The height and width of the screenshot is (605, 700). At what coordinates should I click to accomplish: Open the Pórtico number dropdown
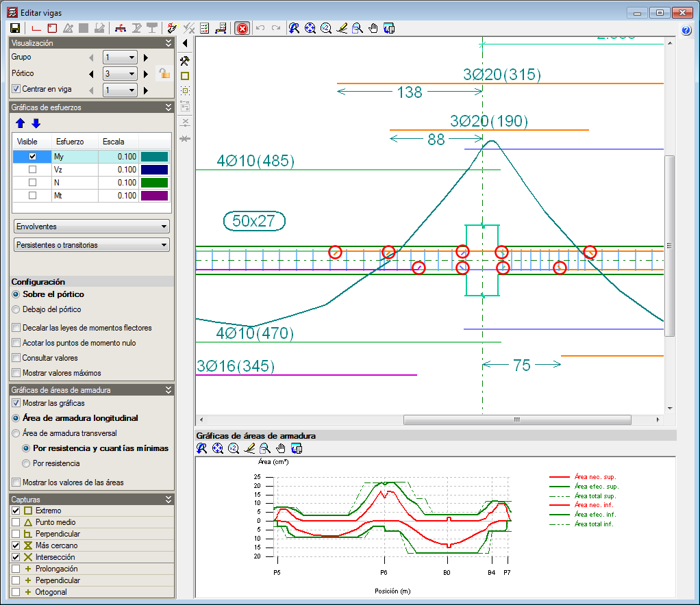click(120, 73)
